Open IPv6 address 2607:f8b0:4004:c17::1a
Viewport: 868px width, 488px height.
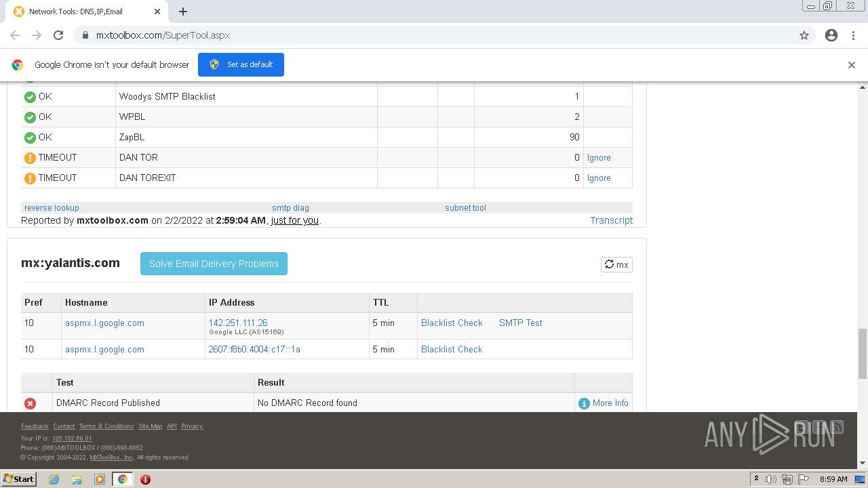[254, 350]
